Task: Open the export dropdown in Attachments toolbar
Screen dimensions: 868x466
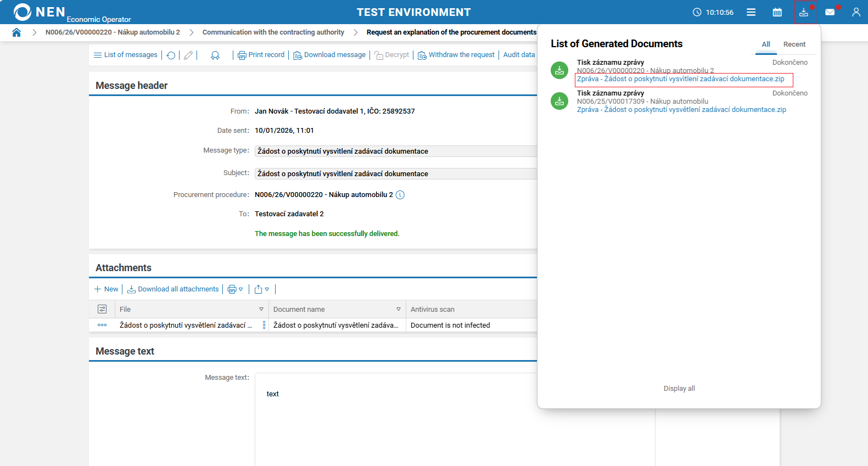Action: (262, 289)
